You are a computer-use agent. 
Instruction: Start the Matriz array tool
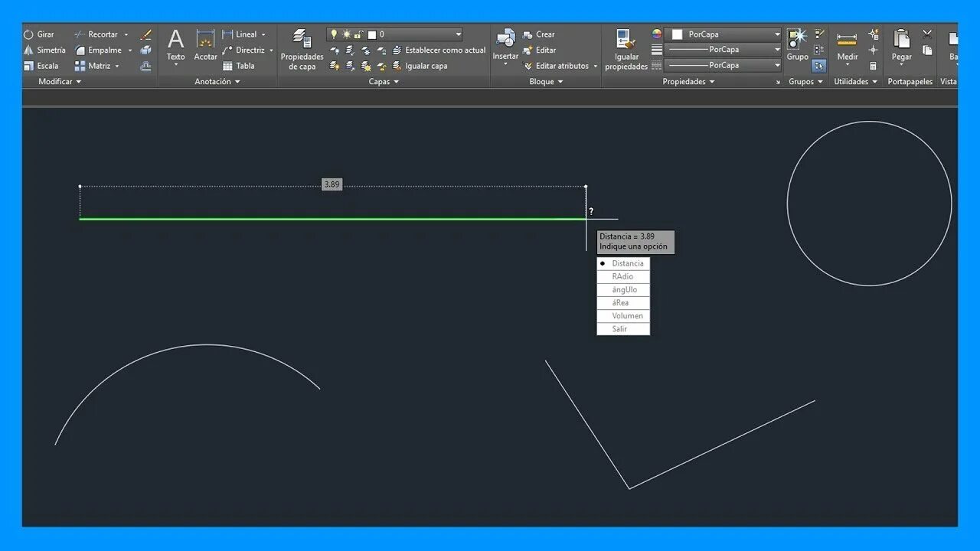93,66
